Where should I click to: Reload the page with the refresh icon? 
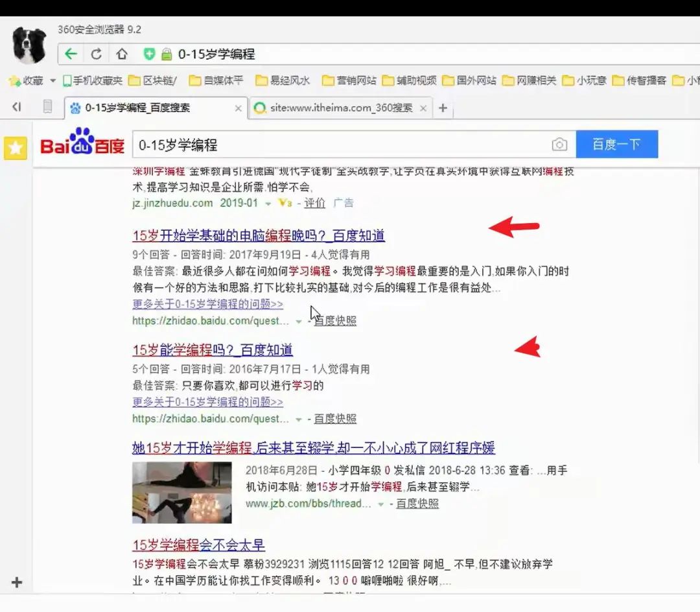pos(96,54)
